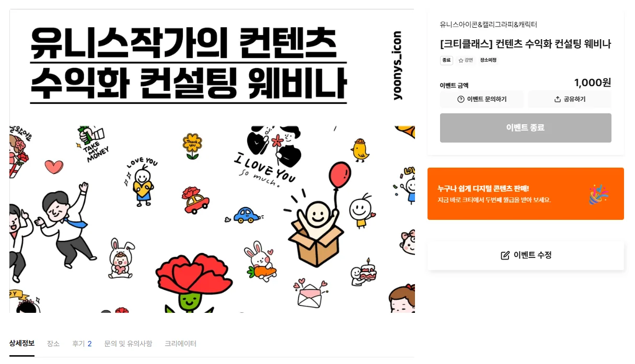Viewport: 635px width, 364px height.
Task: Click the red balloon illustration
Action: tap(340, 178)
